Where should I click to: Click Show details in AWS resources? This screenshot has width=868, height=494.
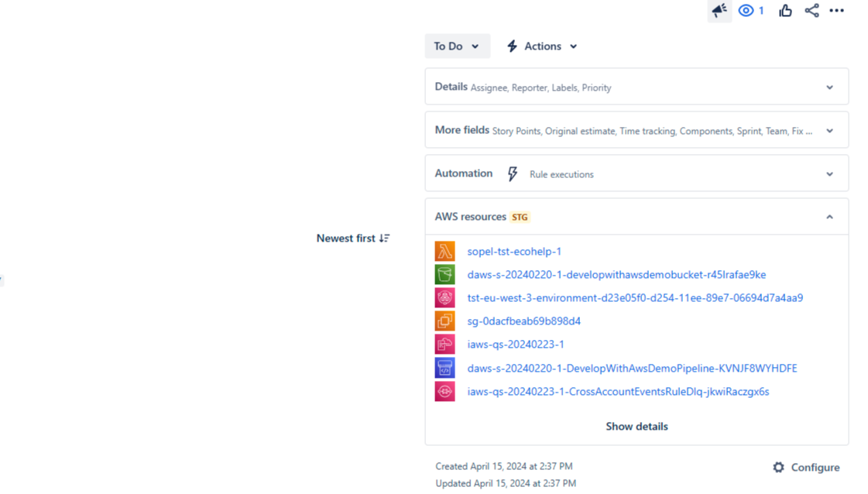tap(636, 427)
